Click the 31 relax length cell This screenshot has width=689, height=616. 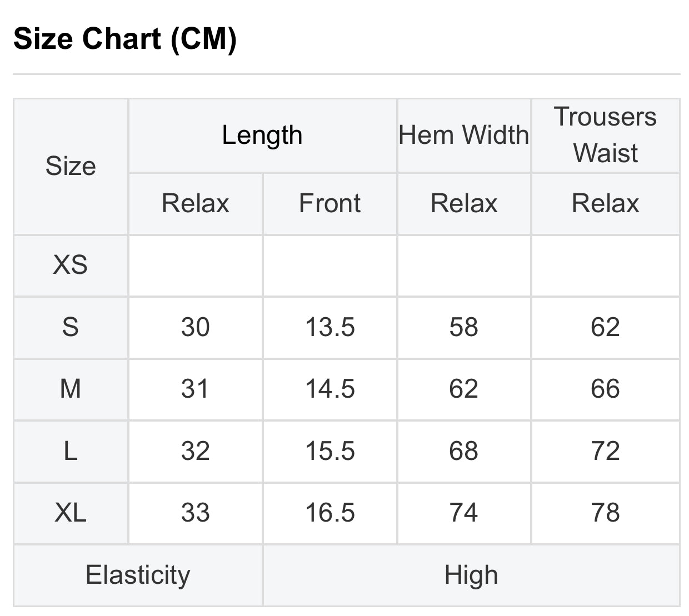195,389
